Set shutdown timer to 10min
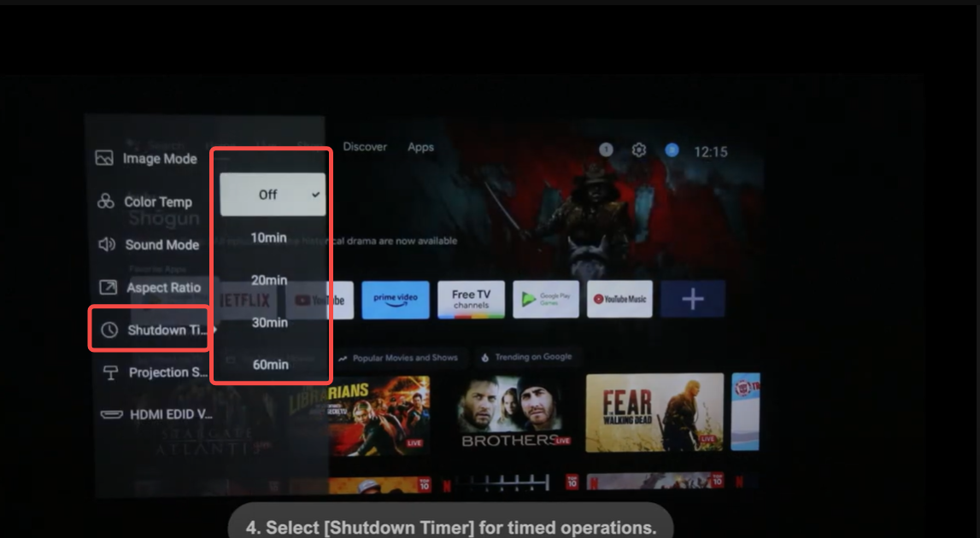Image resolution: width=980 pixels, height=538 pixels. pos(269,237)
